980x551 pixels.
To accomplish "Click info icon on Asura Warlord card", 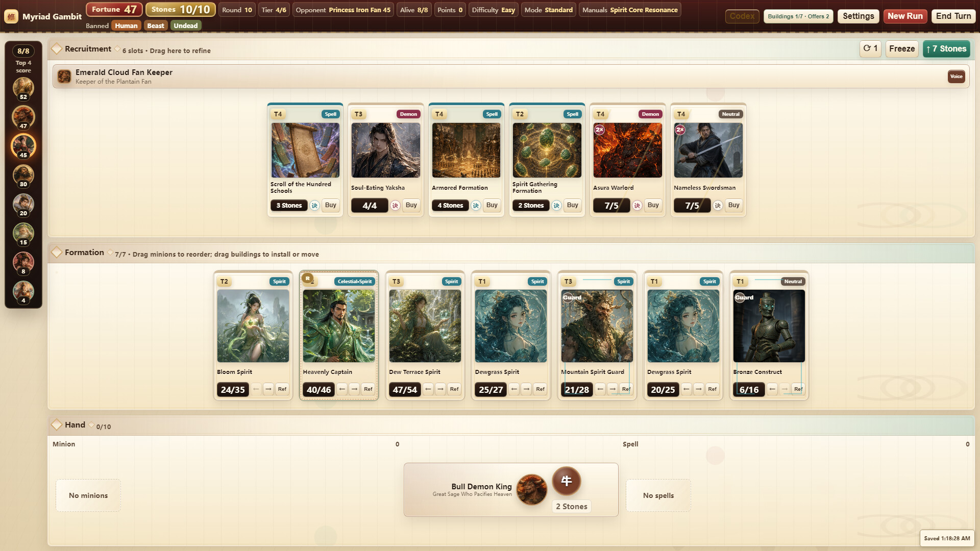I will click(637, 206).
